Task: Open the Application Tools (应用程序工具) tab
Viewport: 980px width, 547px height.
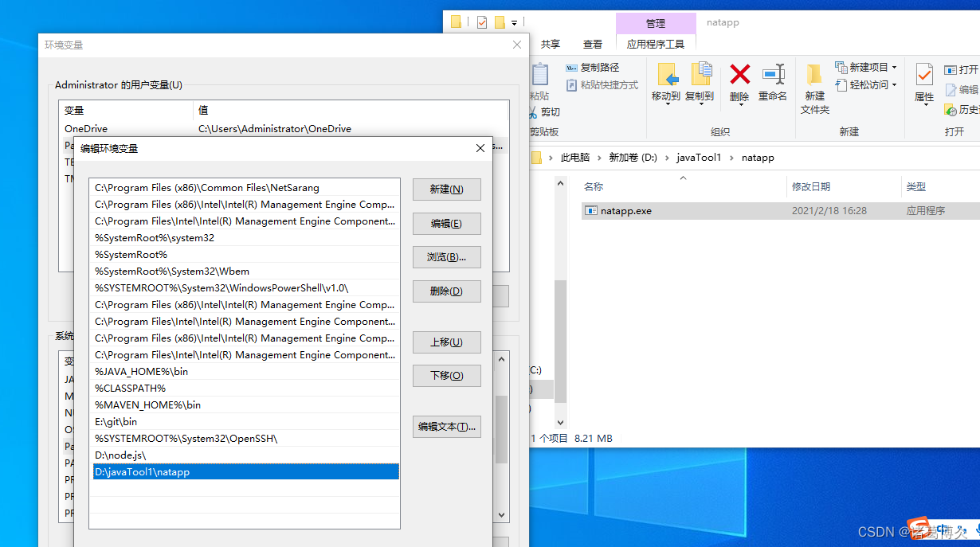Action: [x=656, y=45]
